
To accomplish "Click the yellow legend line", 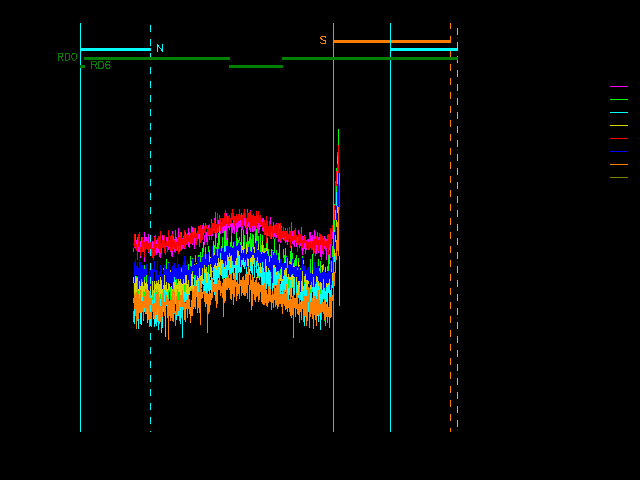I will pyautogui.click(x=619, y=126).
